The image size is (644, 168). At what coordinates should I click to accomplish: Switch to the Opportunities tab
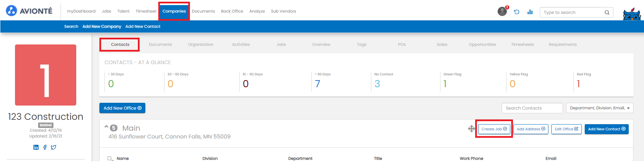[x=482, y=44]
